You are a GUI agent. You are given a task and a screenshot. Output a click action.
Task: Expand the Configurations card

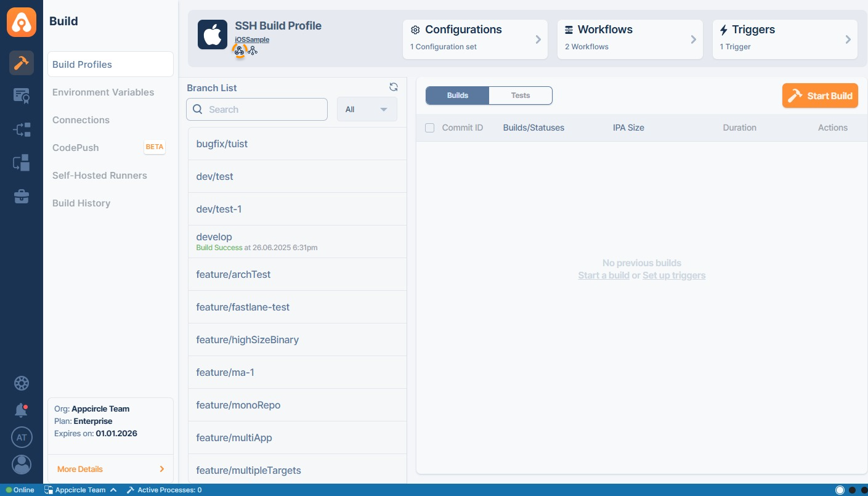(x=475, y=39)
